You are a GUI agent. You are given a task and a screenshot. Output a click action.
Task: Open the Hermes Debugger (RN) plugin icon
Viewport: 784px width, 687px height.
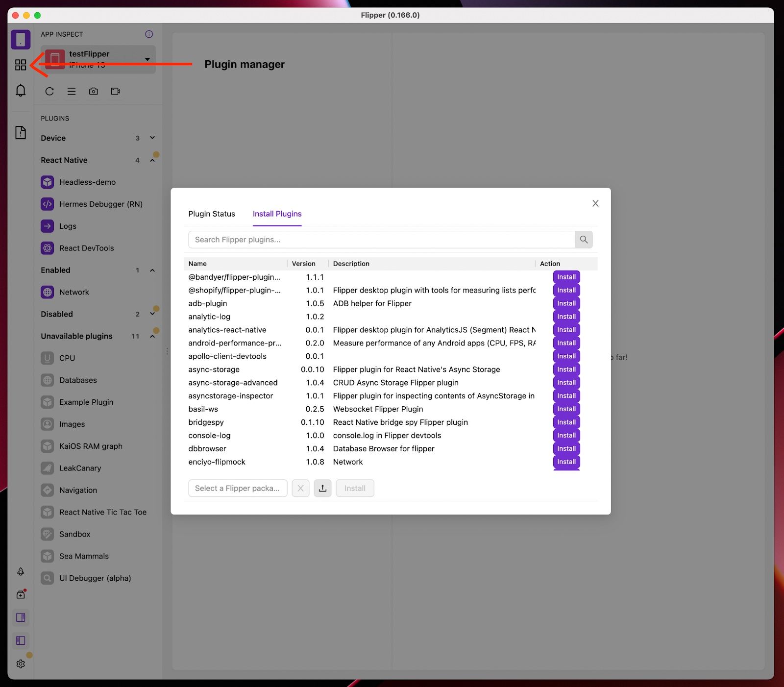click(x=47, y=204)
